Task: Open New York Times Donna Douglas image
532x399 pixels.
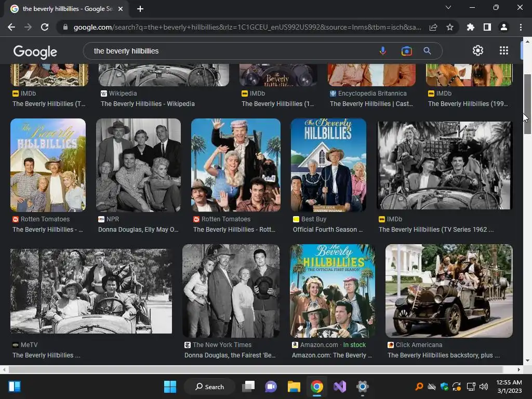Action: tap(231, 291)
